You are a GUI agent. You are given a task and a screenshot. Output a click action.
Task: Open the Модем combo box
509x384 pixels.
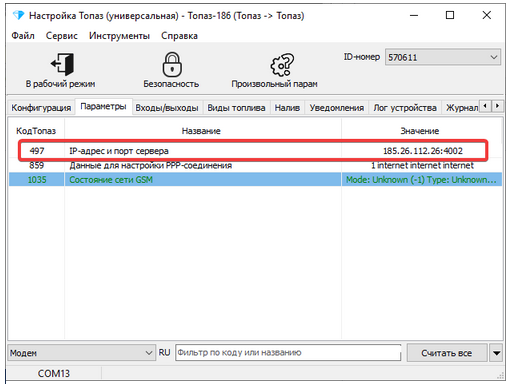[x=81, y=353]
